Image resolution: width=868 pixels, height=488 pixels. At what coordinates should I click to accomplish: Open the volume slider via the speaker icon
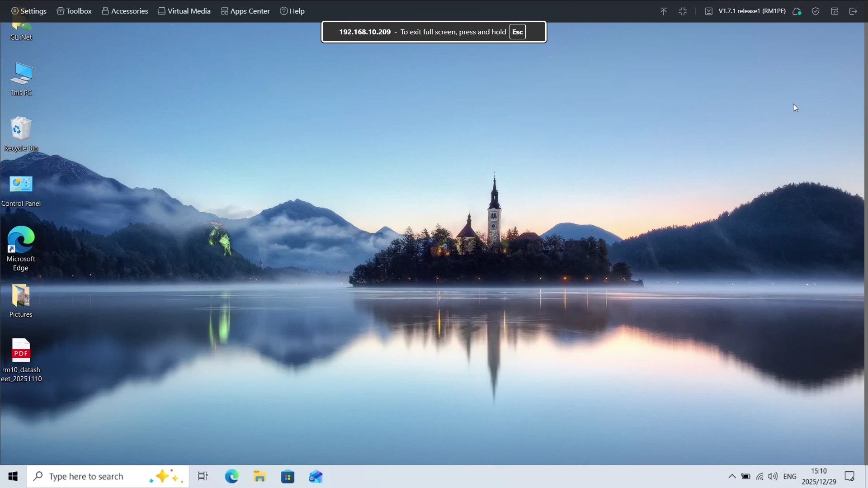coord(774,476)
